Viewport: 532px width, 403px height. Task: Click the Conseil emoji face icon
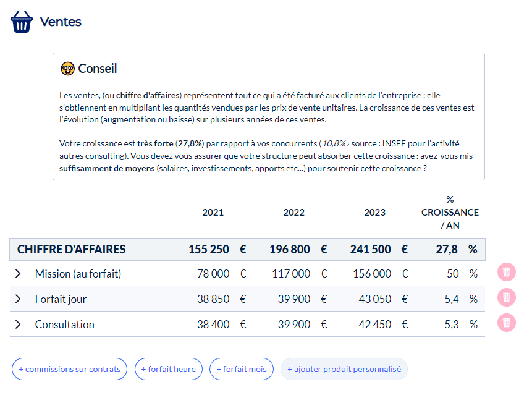(x=67, y=69)
